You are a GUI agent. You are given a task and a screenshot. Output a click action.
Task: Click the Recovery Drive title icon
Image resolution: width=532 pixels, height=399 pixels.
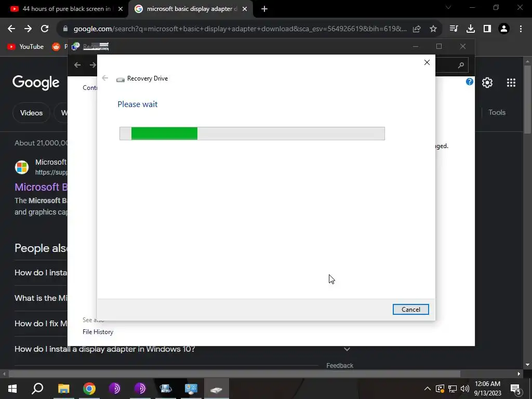(121, 79)
